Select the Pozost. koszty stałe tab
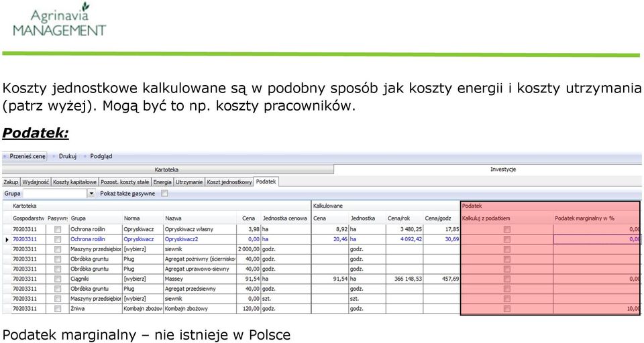 coord(125,182)
